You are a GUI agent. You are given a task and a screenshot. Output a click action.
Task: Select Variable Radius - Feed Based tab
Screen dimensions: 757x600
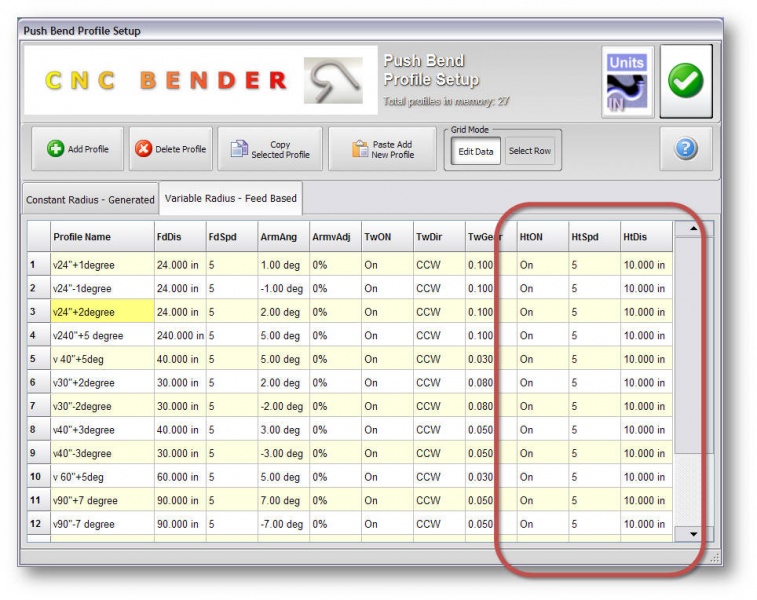[230, 199]
